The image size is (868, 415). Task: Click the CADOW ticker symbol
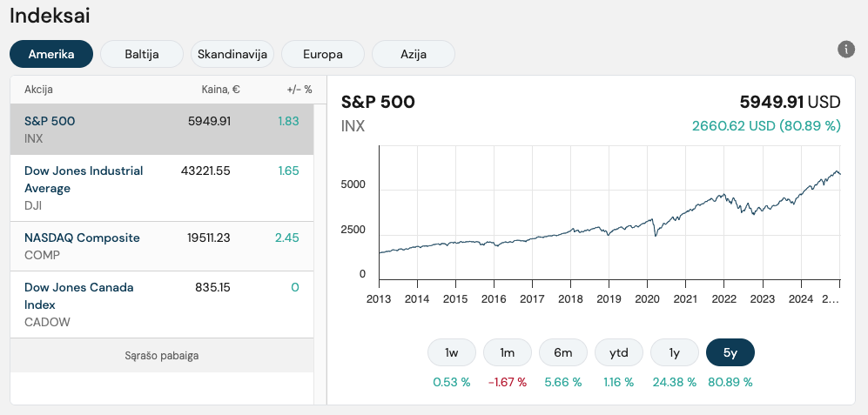[47, 322]
